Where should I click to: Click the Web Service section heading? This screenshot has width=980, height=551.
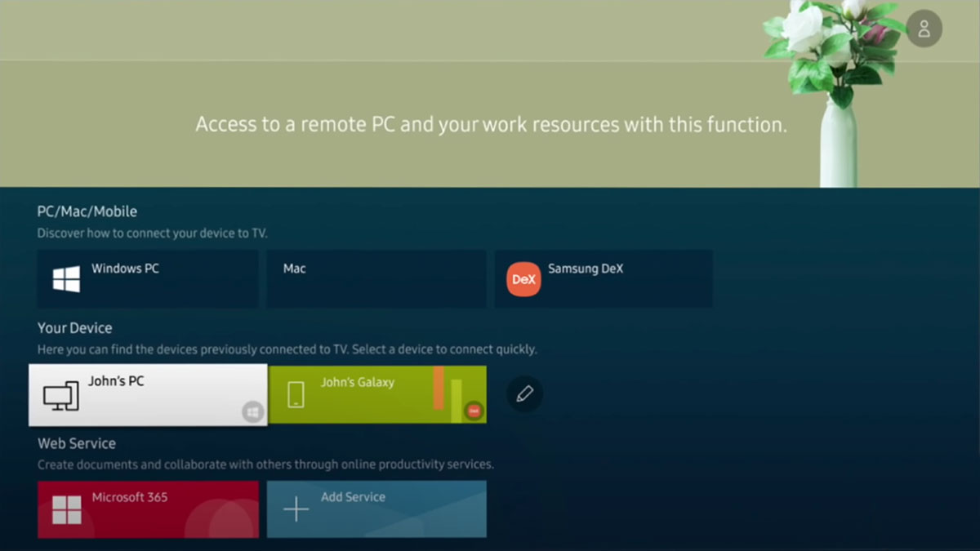77,443
